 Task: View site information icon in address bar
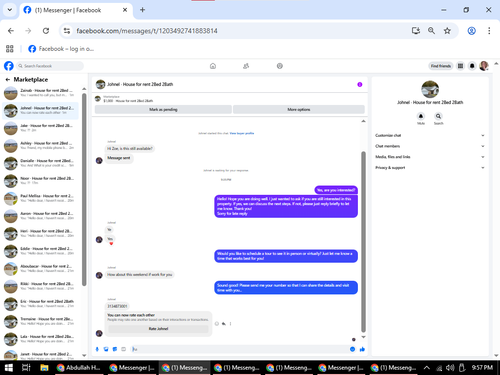[x=67, y=31]
